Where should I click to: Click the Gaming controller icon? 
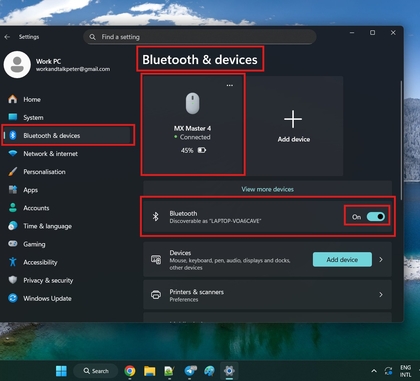point(13,244)
